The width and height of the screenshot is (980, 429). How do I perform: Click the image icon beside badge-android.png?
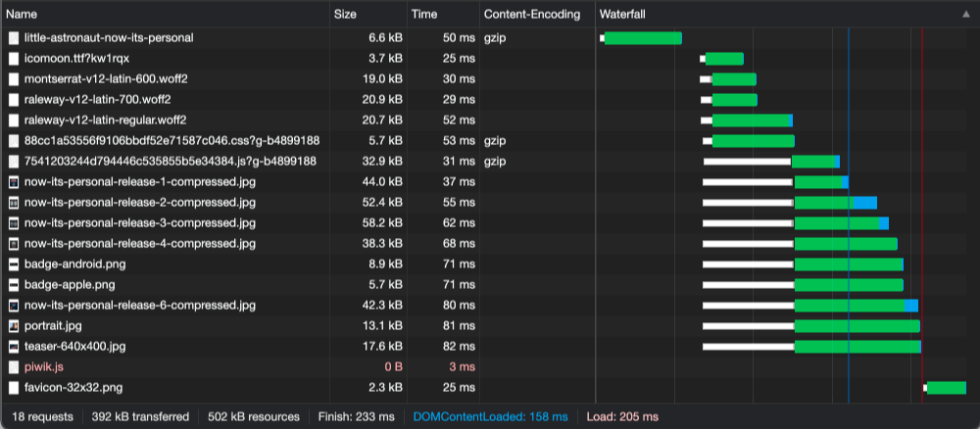[14, 264]
